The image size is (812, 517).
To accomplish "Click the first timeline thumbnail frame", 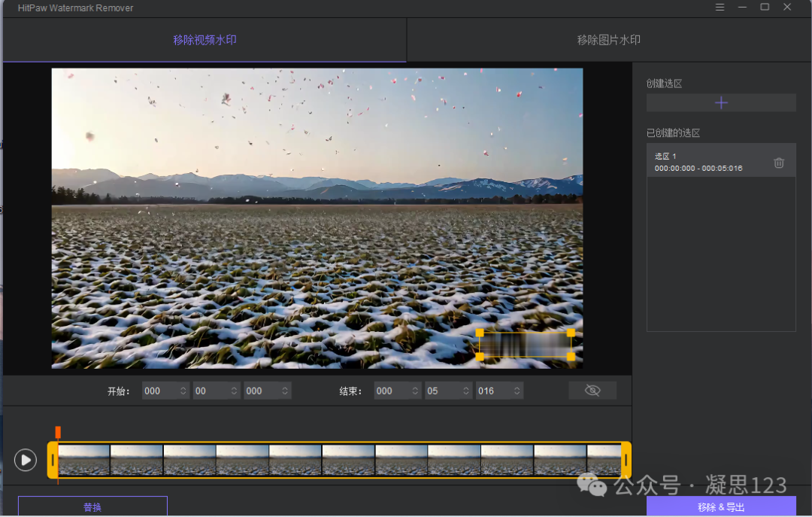I will 84,460.
